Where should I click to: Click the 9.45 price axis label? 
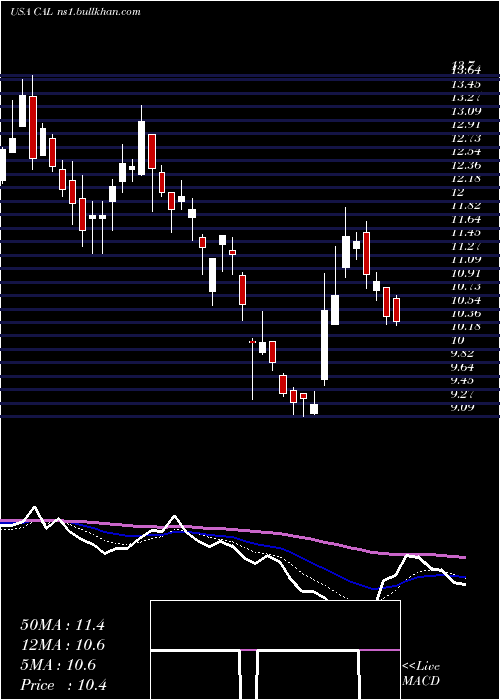point(464,381)
